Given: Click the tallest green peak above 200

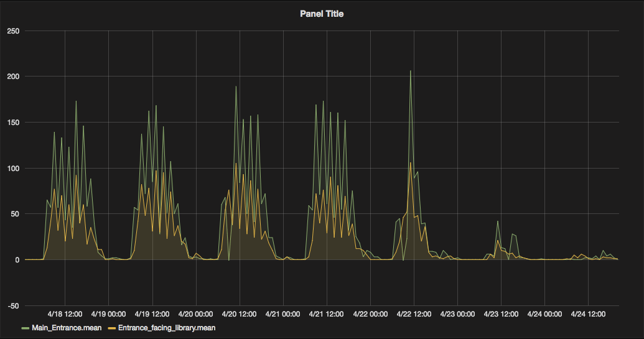Looking at the screenshot, I should [x=410, y=71].
